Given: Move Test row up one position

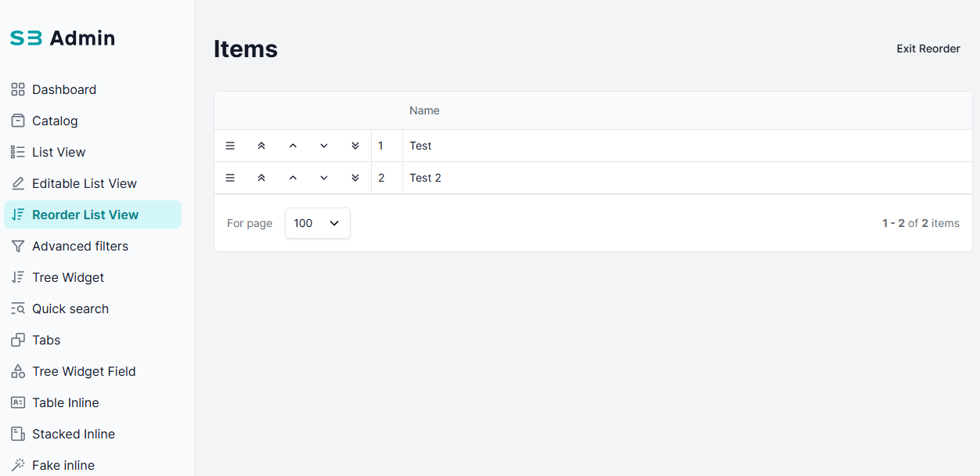Looking at the screenshot, I should [293, 146].
